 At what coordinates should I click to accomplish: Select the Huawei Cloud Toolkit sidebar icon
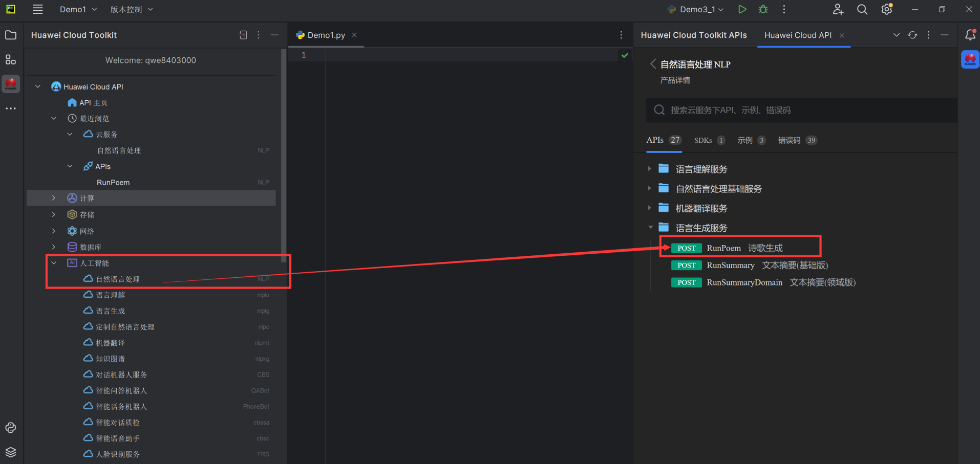[x=11, y=84]
